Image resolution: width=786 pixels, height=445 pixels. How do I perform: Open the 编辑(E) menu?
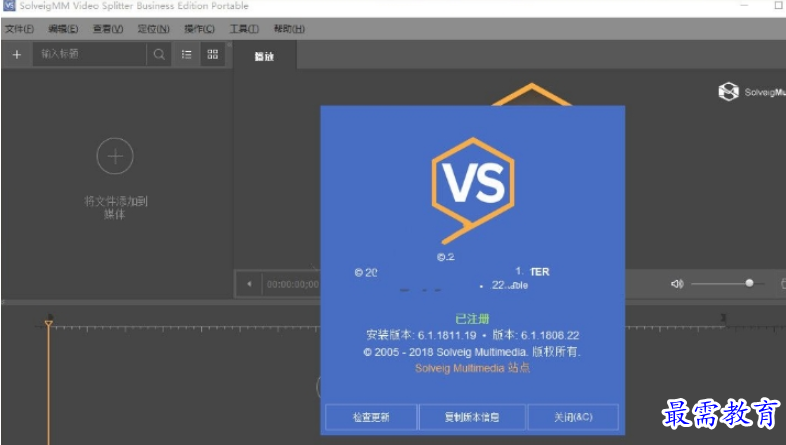pyautogui.click(x=63, y=29)
